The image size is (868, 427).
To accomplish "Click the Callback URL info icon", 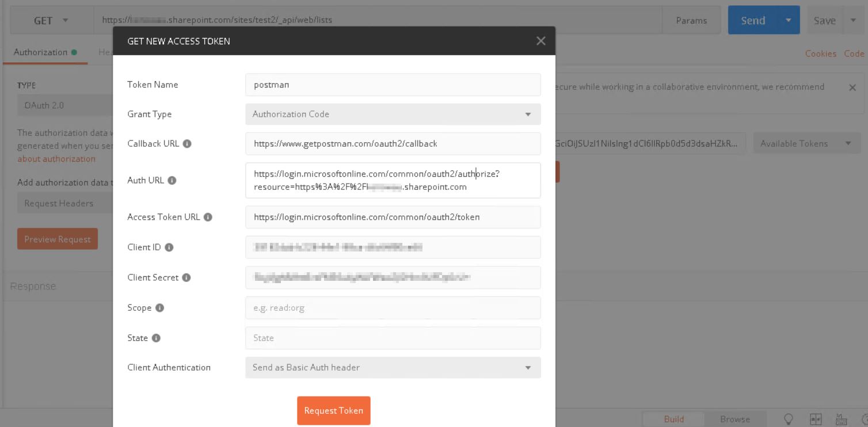I will pos(186,143).
